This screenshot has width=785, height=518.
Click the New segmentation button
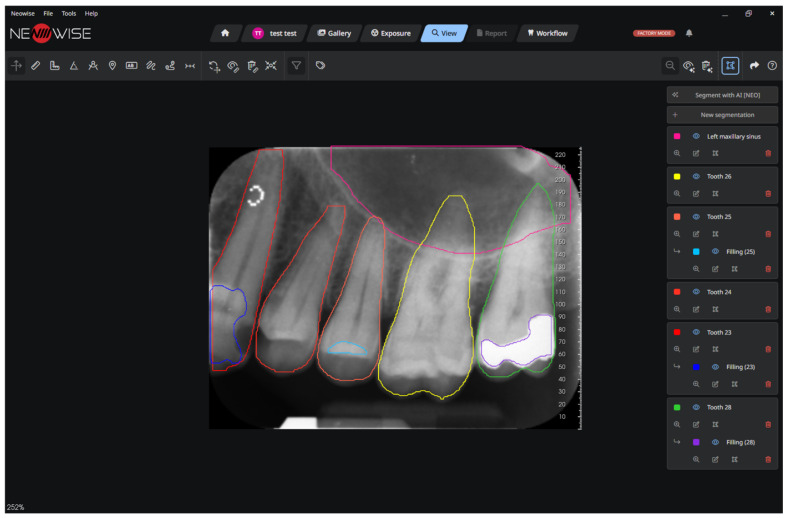(722, 115)
